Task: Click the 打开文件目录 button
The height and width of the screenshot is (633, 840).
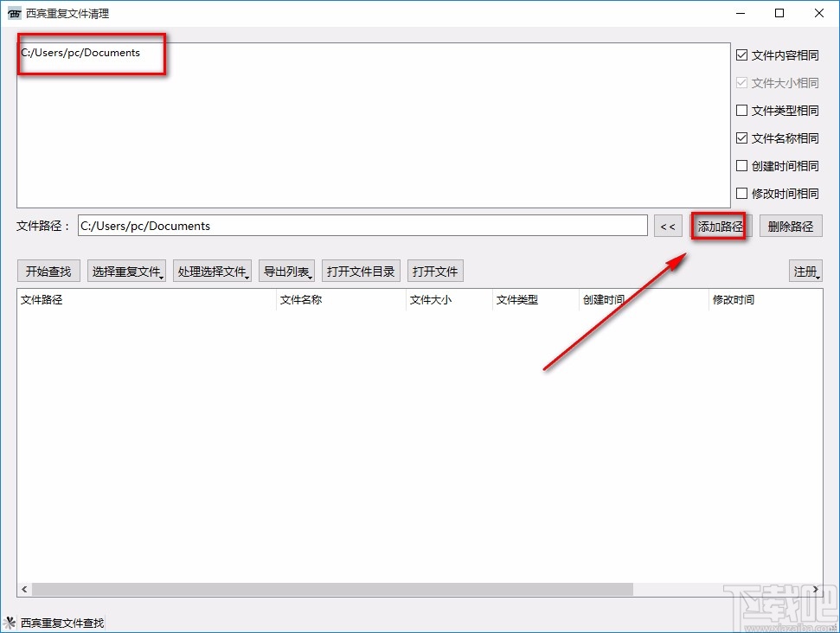Action: (x=361, y=271)
